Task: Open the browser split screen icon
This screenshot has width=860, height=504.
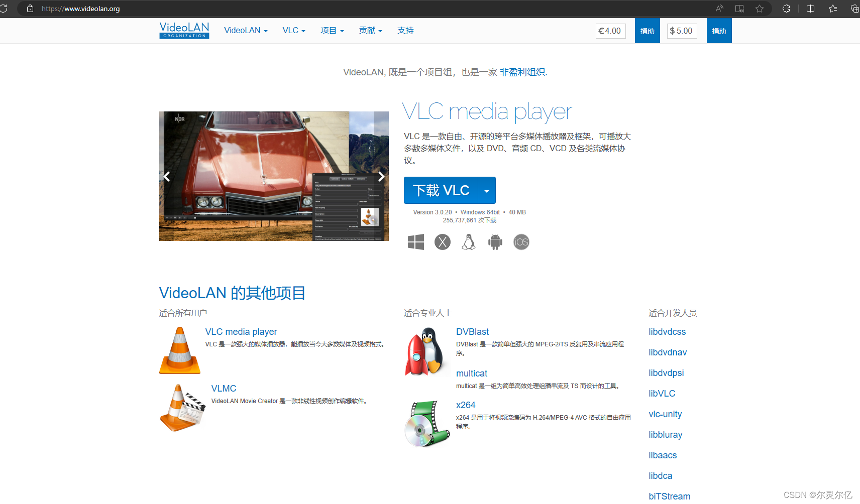Action: pos(810,9)
